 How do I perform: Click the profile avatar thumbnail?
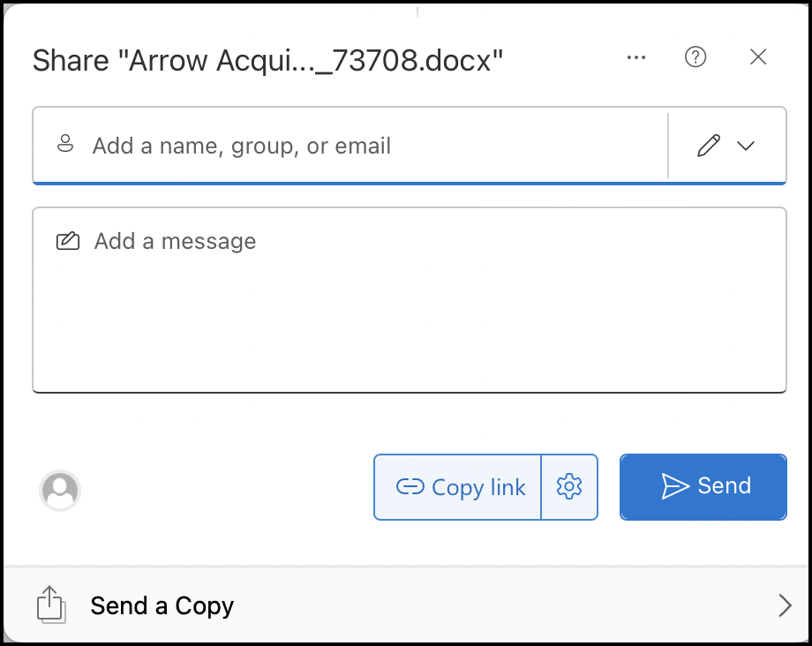pos(60,492)
